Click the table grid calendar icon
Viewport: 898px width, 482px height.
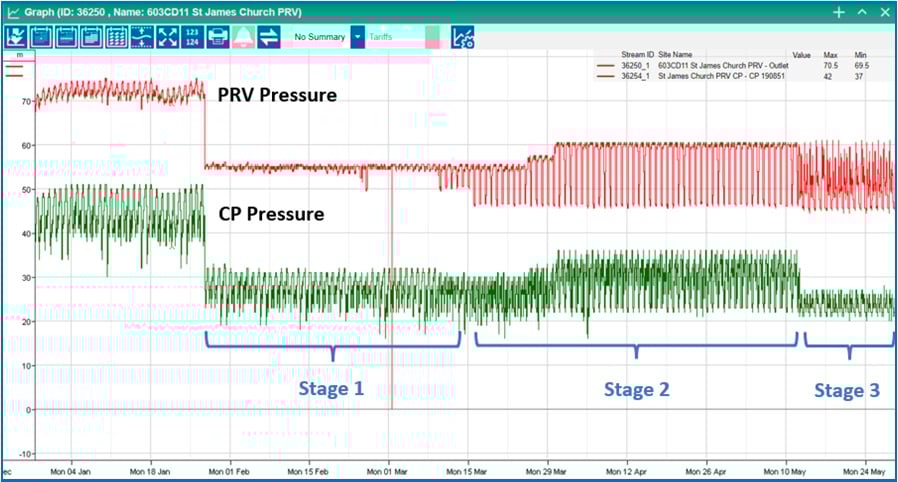(116, 37)
